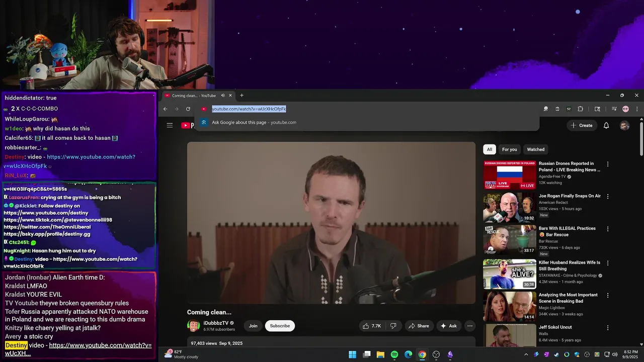Click the Coming clean... video title
The height and width of the screenshot is (362, 644).
[x=209, y=312]
